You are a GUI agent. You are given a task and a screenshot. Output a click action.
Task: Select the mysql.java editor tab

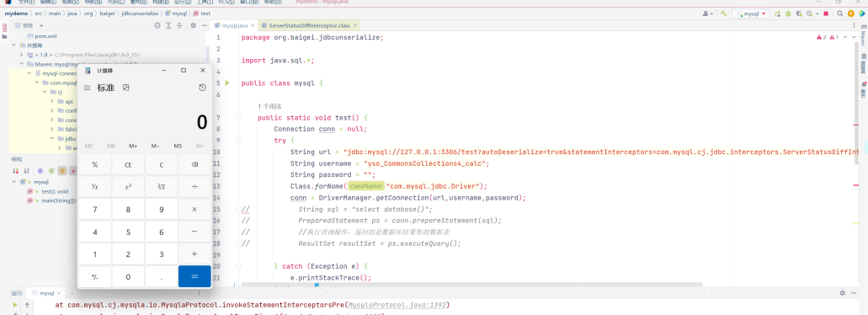click(235, 25)
